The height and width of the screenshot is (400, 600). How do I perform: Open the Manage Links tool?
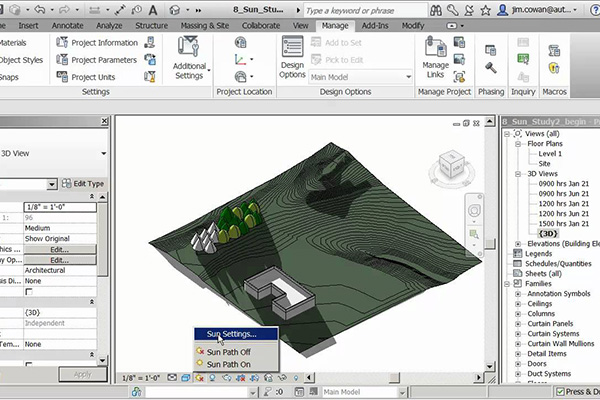click(x=435, y=57)
